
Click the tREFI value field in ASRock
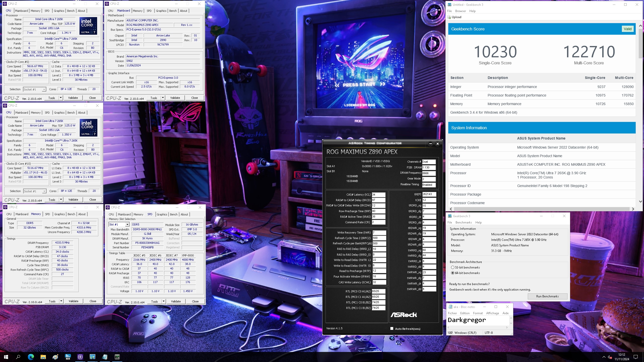pyautogui.click(x=429, y=194)
